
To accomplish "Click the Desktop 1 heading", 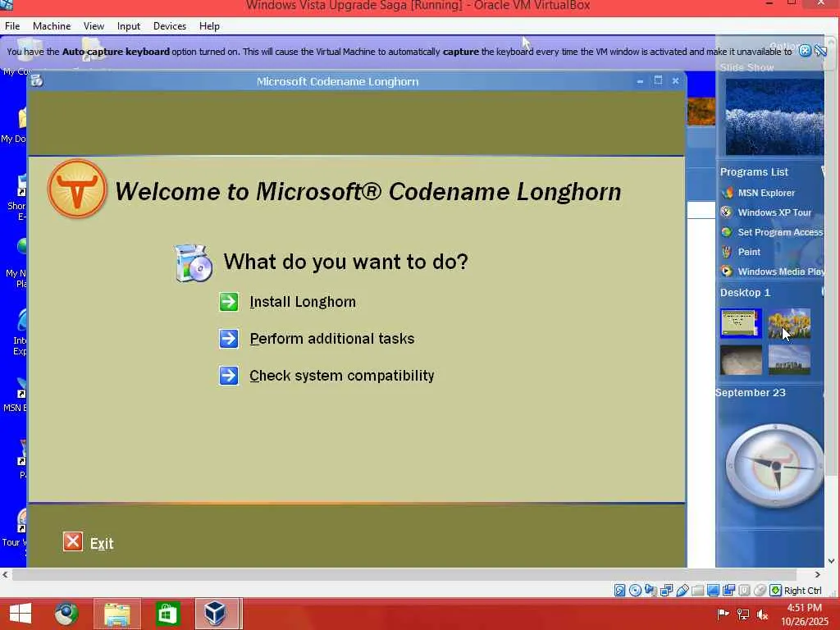I will (x=745, y=293).
